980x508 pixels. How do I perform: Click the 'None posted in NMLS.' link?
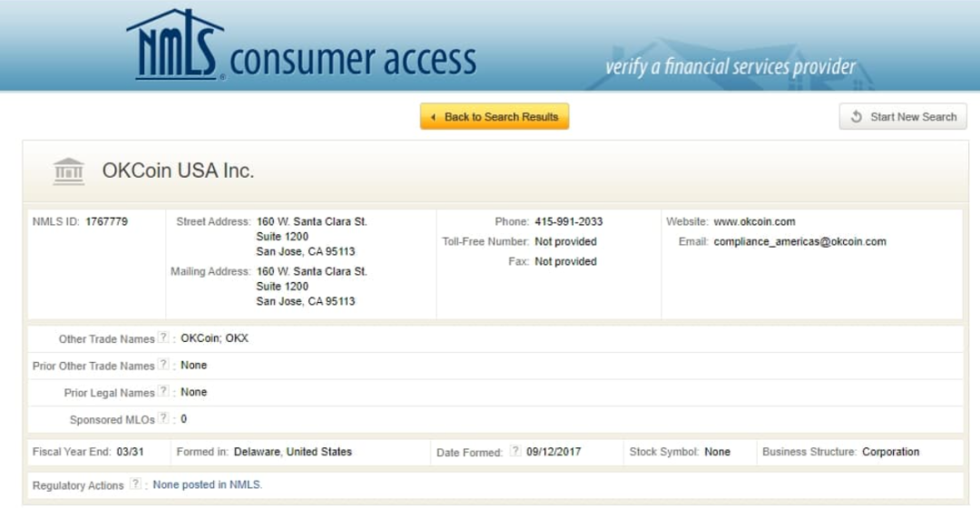(x=208, y=484)
